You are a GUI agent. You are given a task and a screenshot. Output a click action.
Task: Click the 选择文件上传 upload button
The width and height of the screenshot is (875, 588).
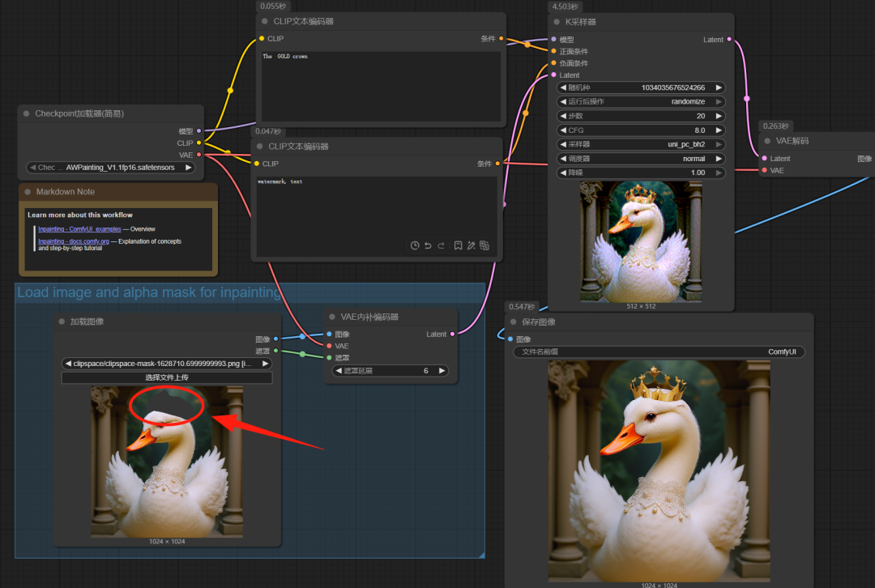167,377
